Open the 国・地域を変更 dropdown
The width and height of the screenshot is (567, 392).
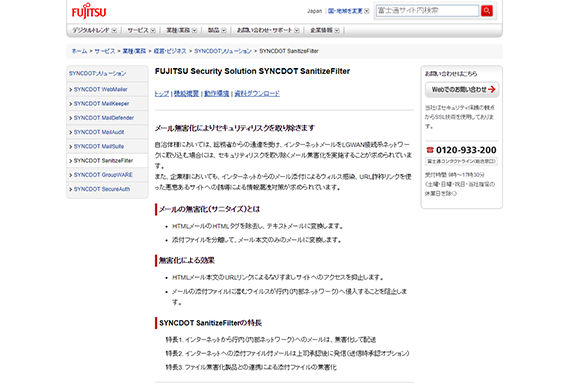click(x=348, y=11)
